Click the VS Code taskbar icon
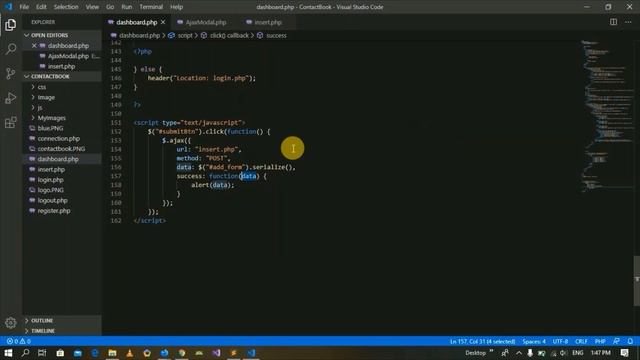The image size is (640, 360). (x=251, y=353)
